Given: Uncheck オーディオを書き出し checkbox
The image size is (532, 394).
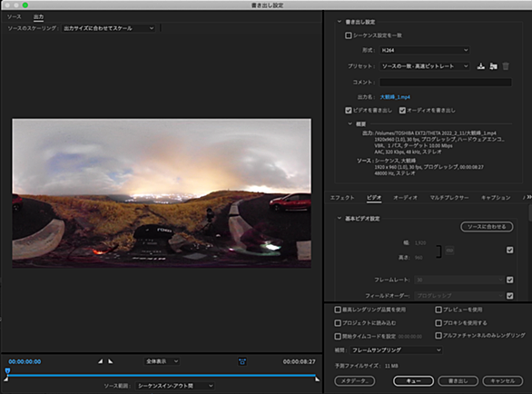Looking at the screenshot, I should 402,110.
